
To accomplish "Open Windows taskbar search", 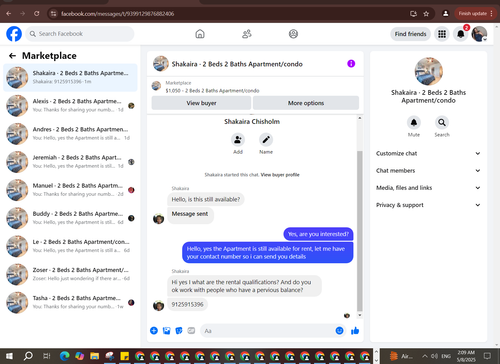I will (28, 356).
